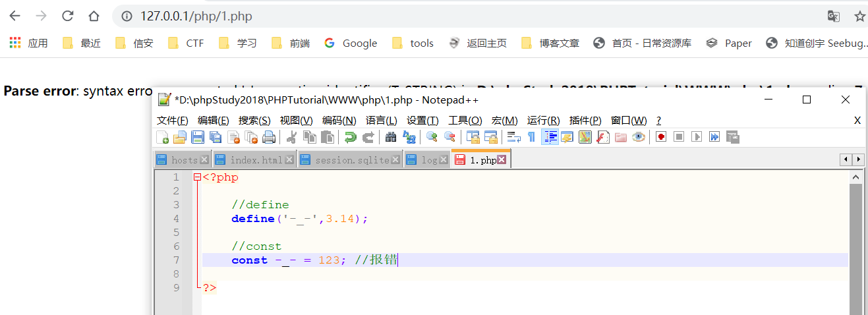Click the Print toolbar icon
Viewport: 868px width, 315px height.
tap(268, 136)
